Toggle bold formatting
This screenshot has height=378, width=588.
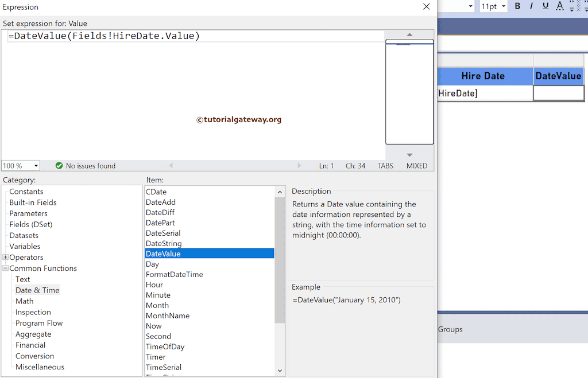point(517,6)
